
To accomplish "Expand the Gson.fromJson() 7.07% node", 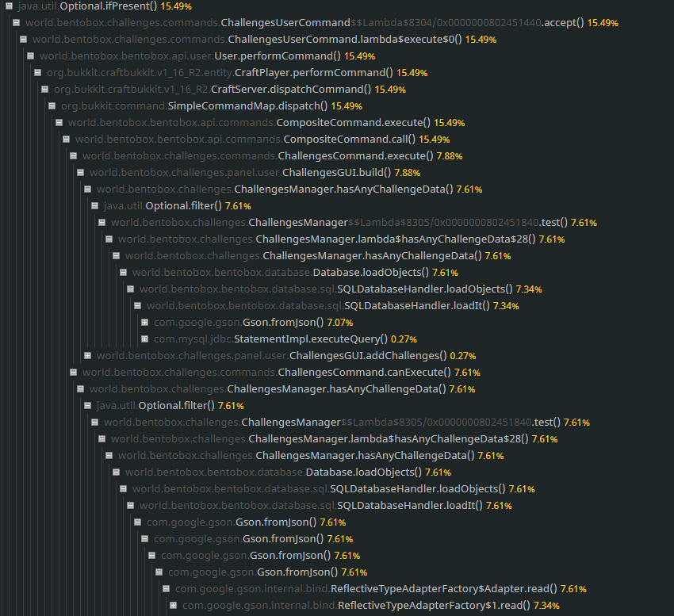I will 144,322.
